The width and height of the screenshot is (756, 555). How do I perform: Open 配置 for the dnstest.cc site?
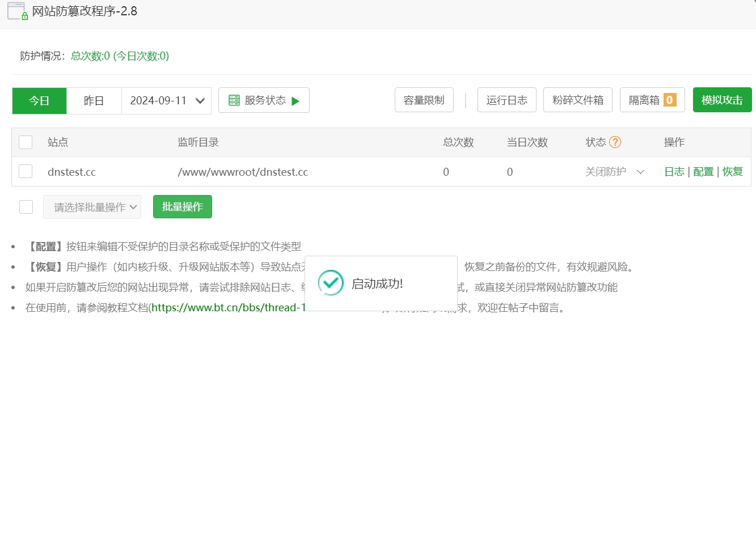click(703, 172)
